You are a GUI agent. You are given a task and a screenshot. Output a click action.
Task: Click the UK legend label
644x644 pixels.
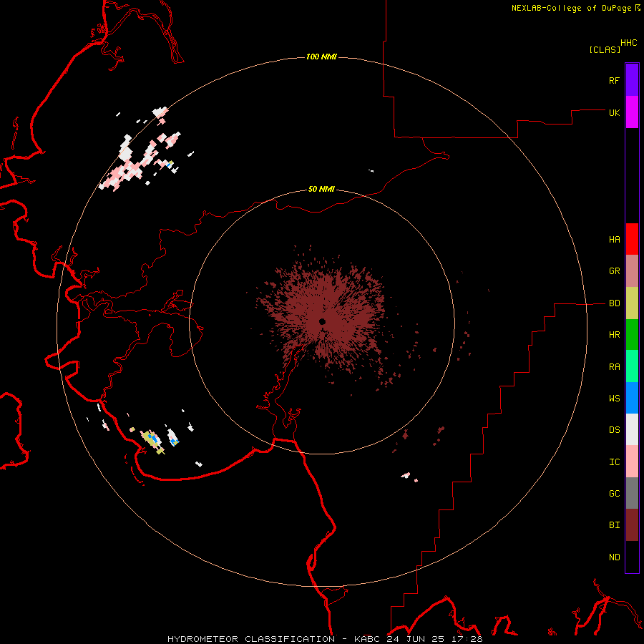(614, 112)
